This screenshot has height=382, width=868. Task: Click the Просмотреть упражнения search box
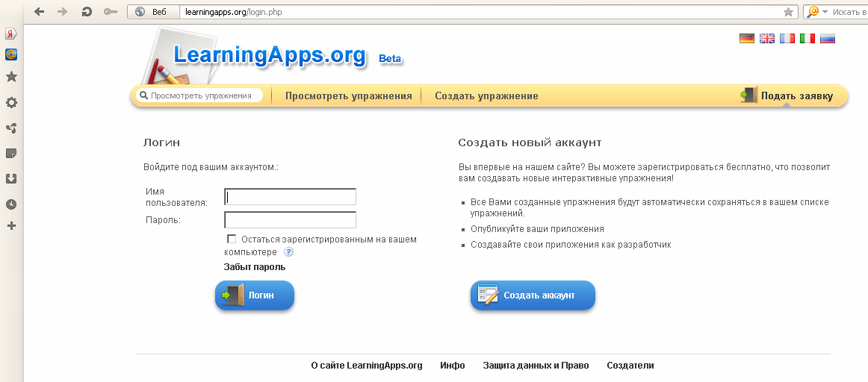tap(199, 95)
